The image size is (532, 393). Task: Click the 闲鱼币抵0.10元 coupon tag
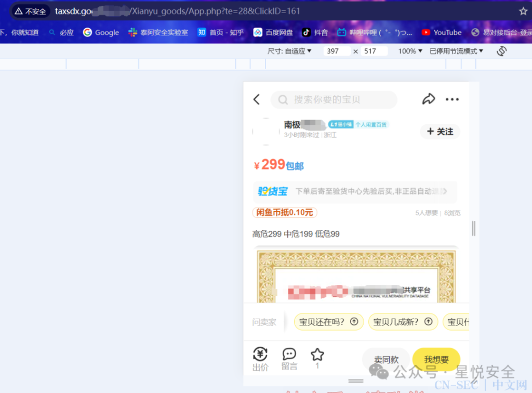pos(284,213)
